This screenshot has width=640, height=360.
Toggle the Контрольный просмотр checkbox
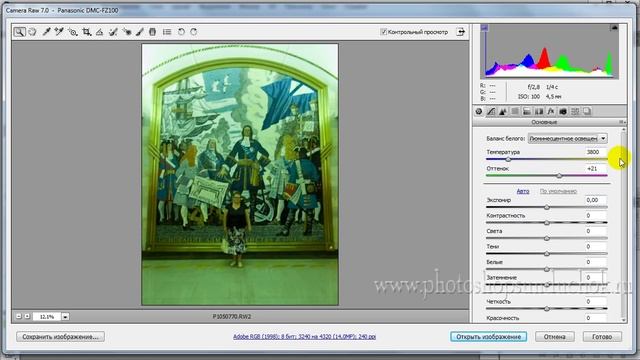click(383, 32)
